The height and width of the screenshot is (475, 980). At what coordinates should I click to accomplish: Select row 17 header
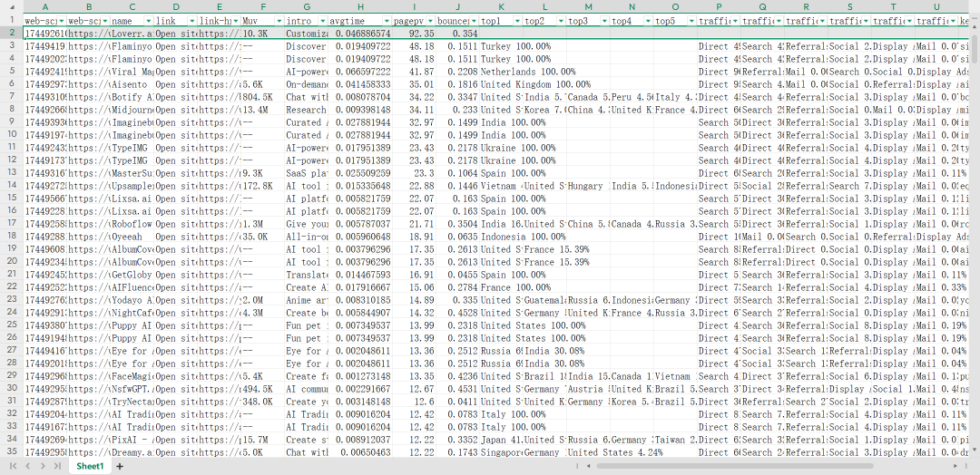[x=11, y=224]
